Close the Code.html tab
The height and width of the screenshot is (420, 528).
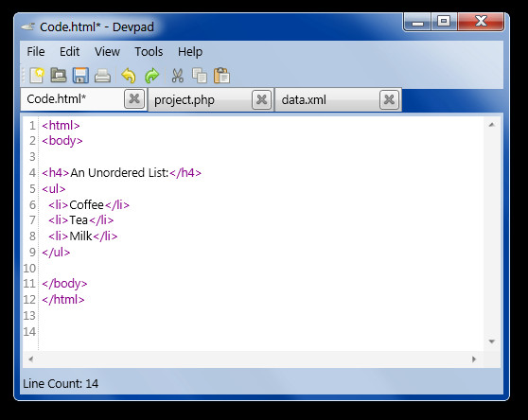click(134, 99)
